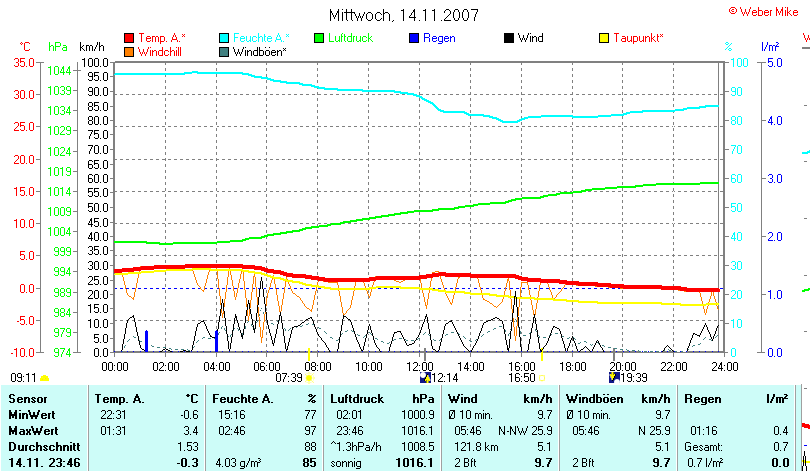The height and width of the screenshot is (471, 810).
Task: Click the pressure trend ^1.3hPa/h
Action: coord(356,447)
